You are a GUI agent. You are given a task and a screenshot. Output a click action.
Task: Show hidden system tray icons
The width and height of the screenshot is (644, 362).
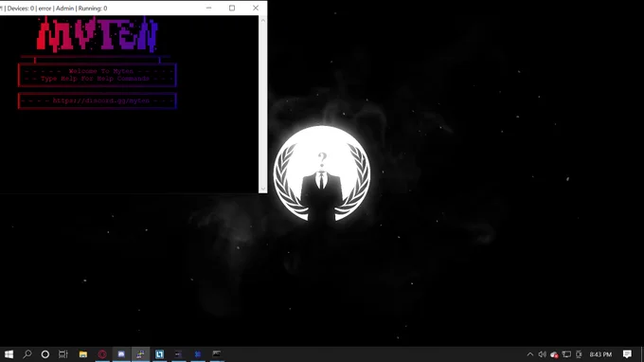tap(530, 354)
